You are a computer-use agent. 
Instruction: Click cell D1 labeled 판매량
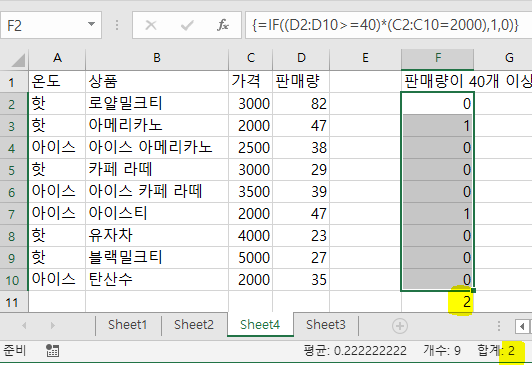tap(301, 81)
